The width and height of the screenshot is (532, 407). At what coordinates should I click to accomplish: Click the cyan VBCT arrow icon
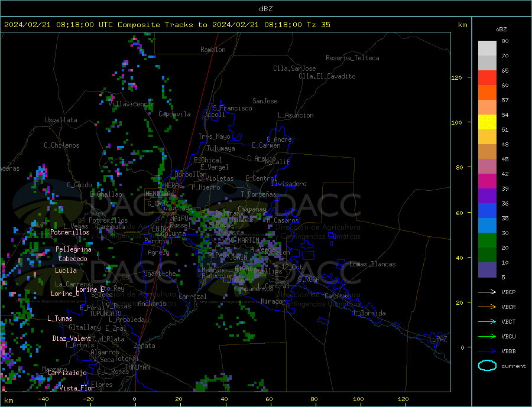point(487,321)
